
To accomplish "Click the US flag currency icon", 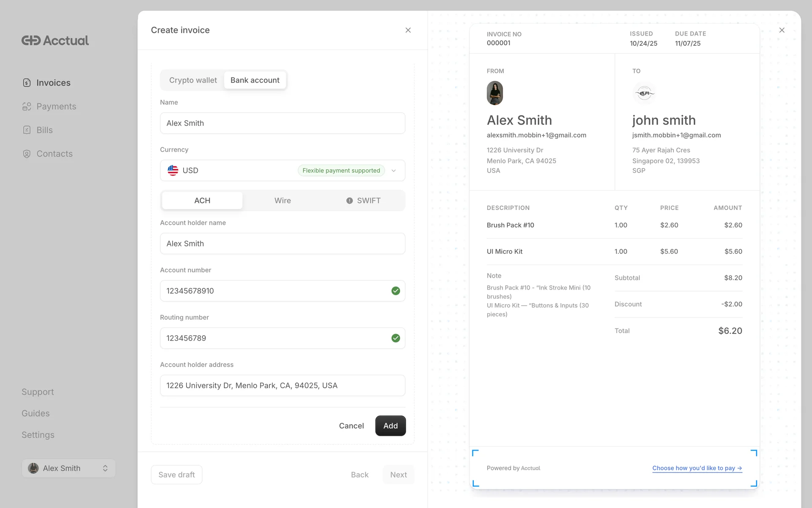I will pos(173,170).
